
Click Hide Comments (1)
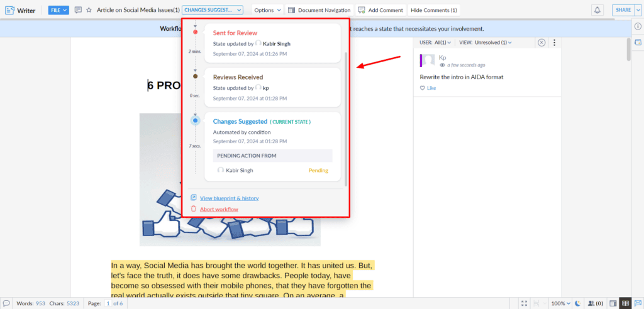pyautogui.click(x=433, y=10)
